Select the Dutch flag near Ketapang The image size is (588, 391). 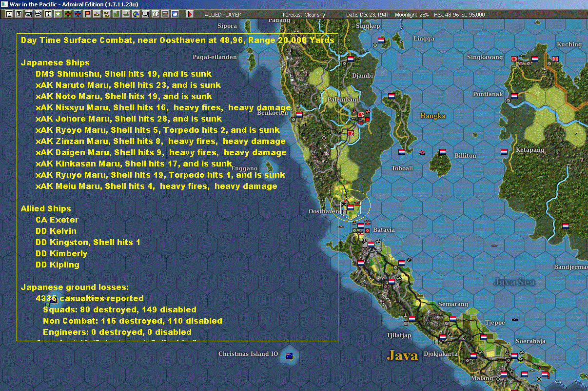pyautogui.click(x=504, y=151)
